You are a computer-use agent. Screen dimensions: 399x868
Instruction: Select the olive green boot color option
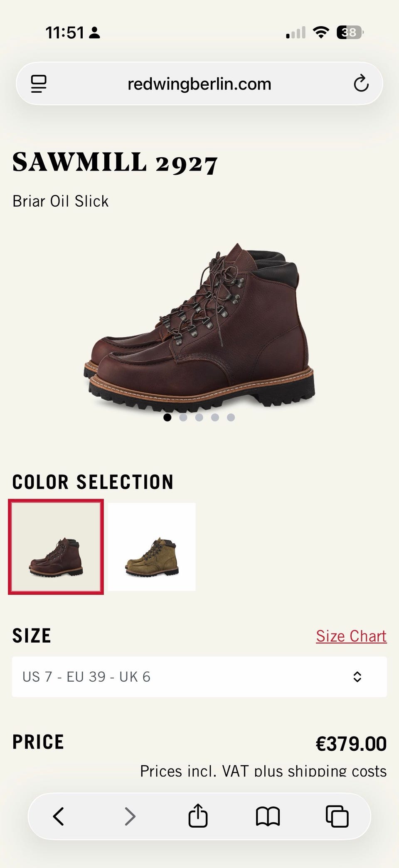[x=152, y=547]
